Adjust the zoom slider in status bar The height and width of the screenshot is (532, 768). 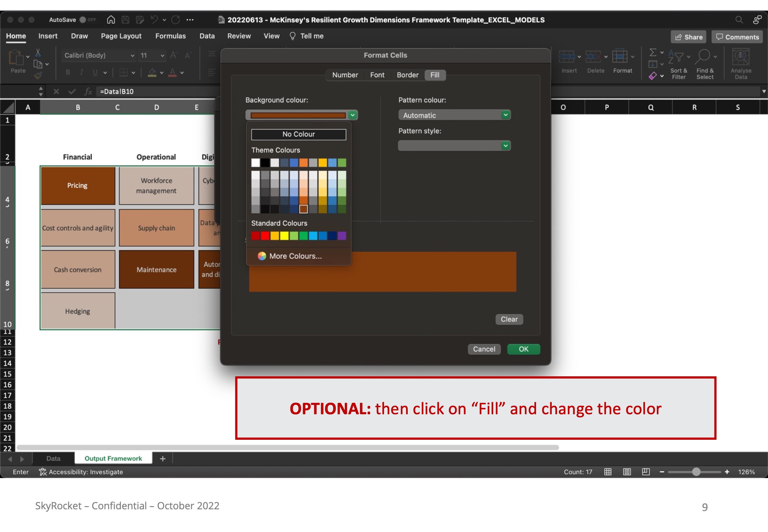point(696,472)
